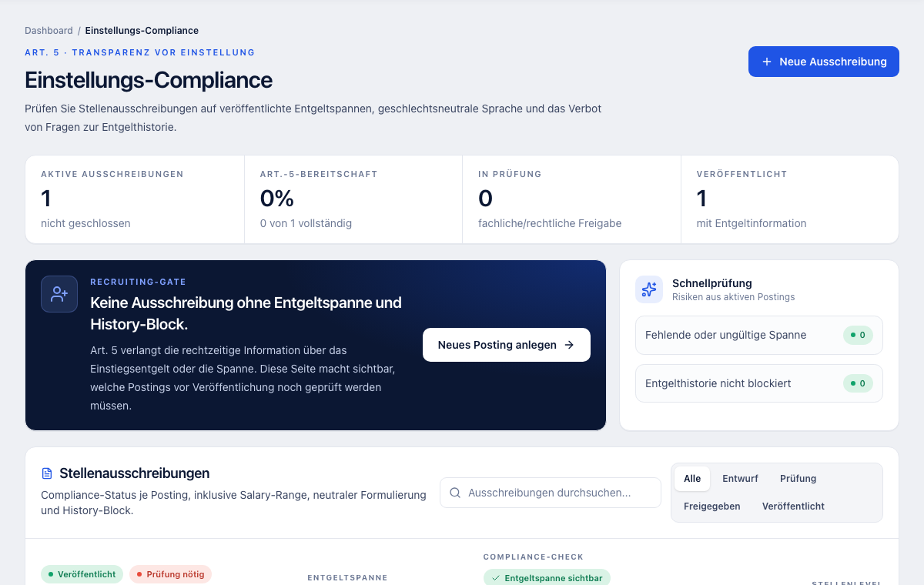This screenshot has width=924, height=585.
Task: Click the Schnellprüfung sparkle icon
Action: tap(649, 289)
